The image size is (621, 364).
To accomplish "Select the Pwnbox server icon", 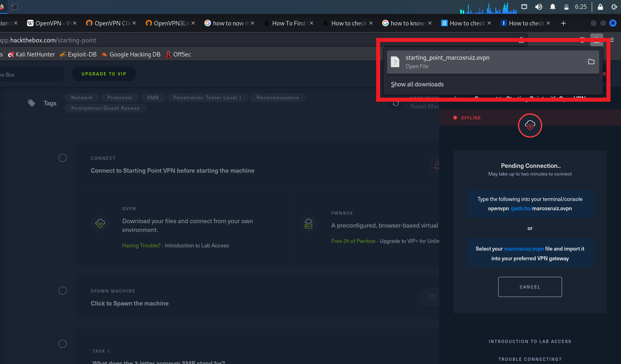I will pyautogui.click(x=308, y=224).
